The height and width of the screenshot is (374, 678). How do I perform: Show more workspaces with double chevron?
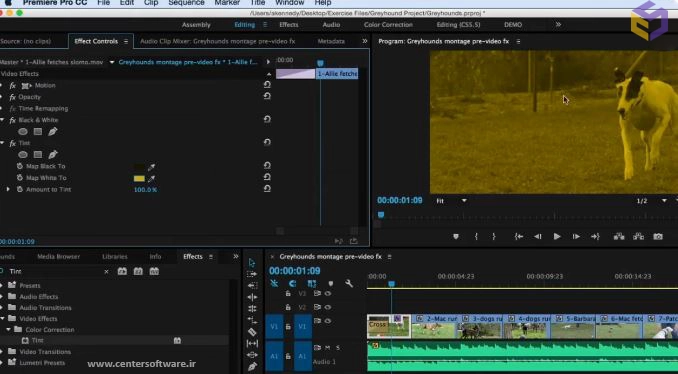[x=558, y=25]
